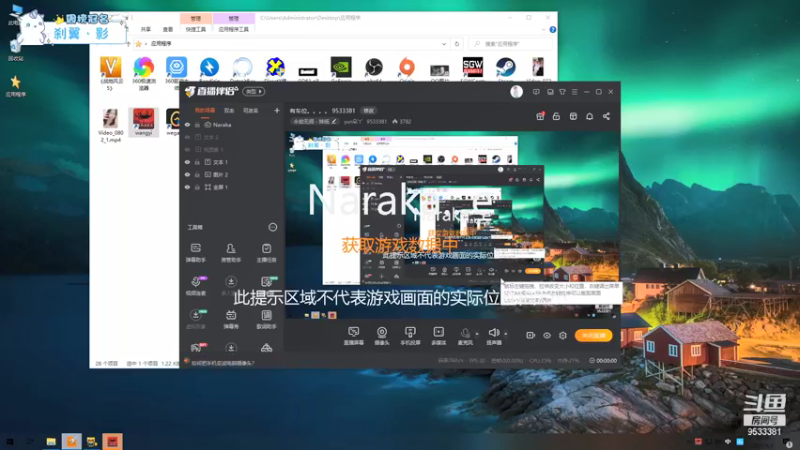The width and height of the screenshot is (800, 450).
Task: Open the 房管助手 tool
Action: pos(231,253)
